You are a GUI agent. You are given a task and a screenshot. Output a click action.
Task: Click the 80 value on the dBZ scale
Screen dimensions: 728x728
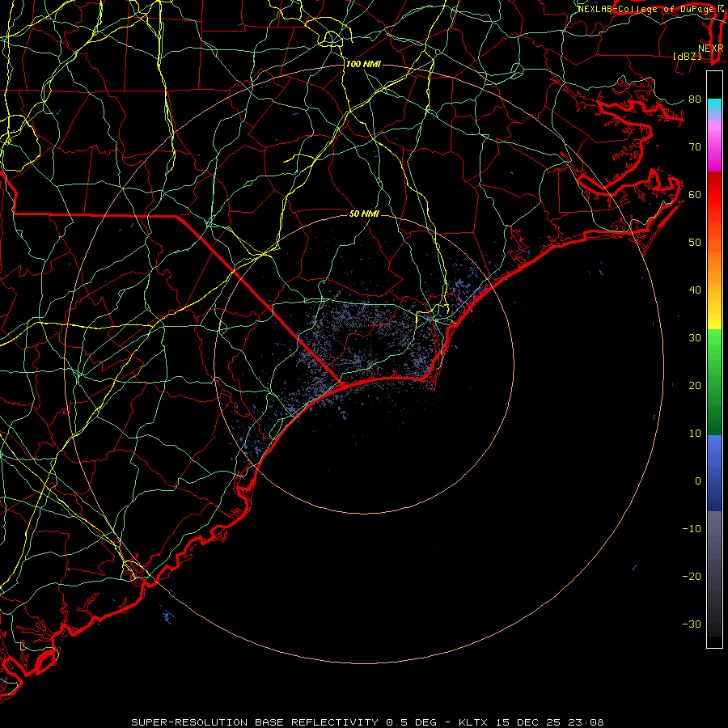(695, 99)
